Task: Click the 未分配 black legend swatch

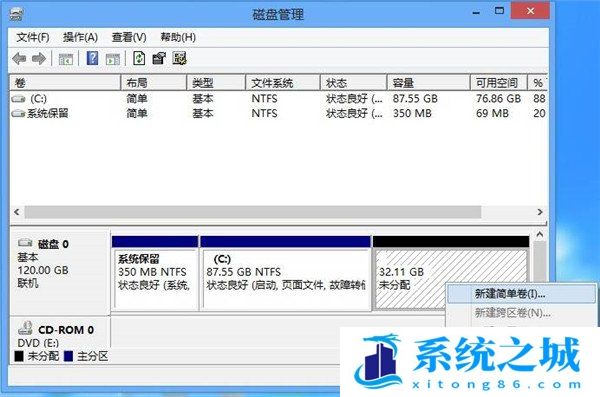Action: [x=19, y=356]
